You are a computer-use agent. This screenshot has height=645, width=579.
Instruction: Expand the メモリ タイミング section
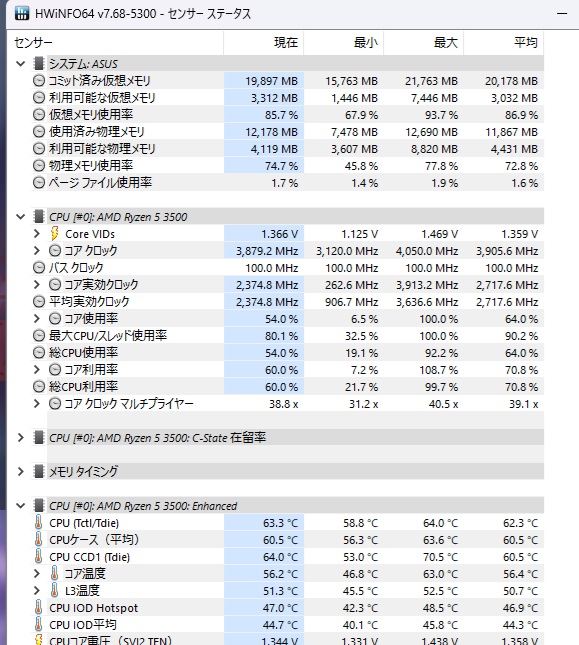point(21,471)
